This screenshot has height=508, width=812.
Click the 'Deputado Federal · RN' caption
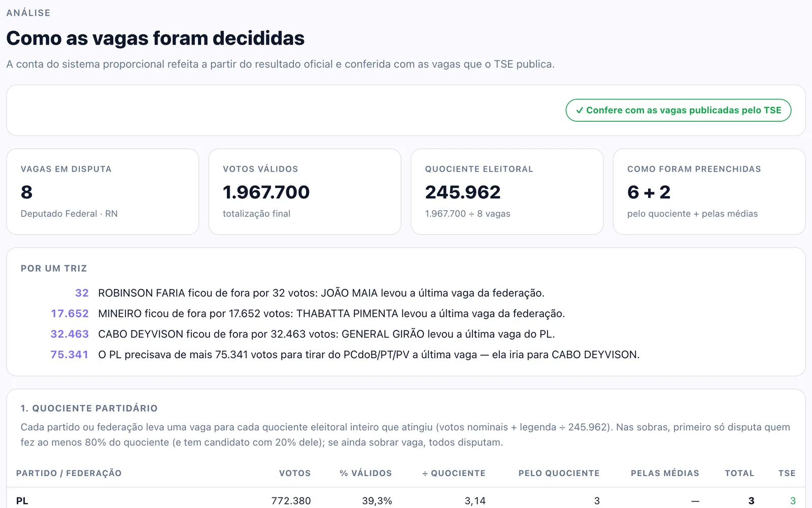coord(69,214)
